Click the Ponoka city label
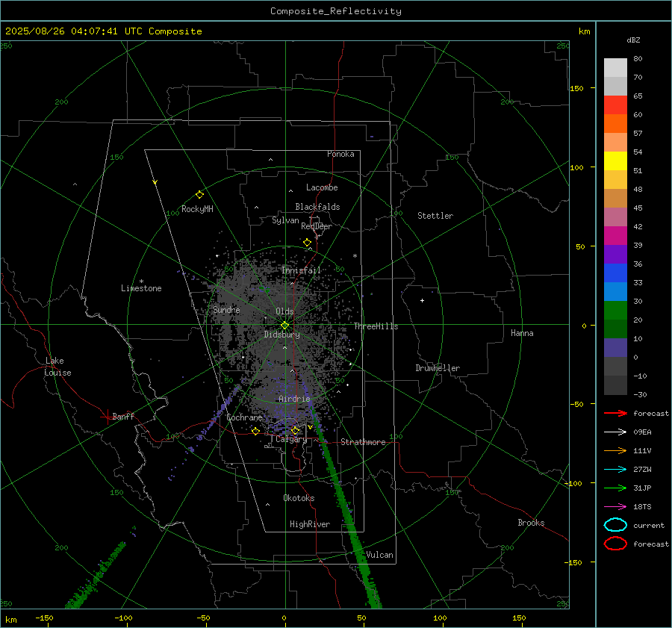Screen dimensions: 672x628 340,154
